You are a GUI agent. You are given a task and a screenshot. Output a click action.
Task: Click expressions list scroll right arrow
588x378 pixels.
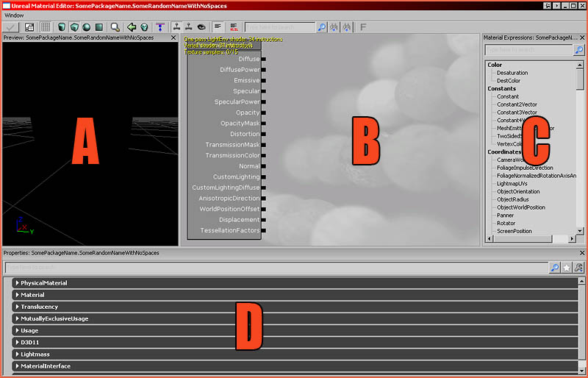point(572,239)
